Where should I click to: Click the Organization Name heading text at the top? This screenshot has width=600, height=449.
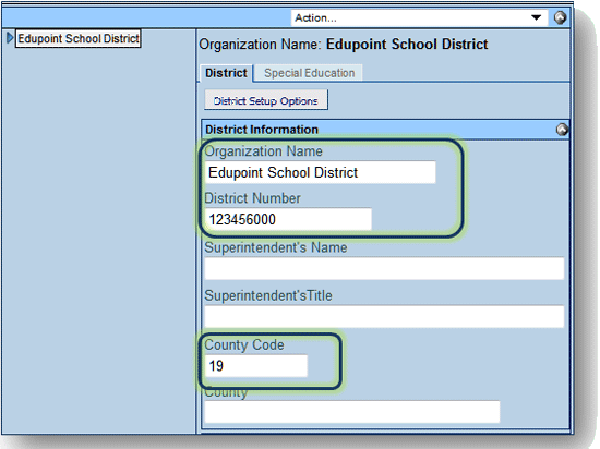pos(344,44)
